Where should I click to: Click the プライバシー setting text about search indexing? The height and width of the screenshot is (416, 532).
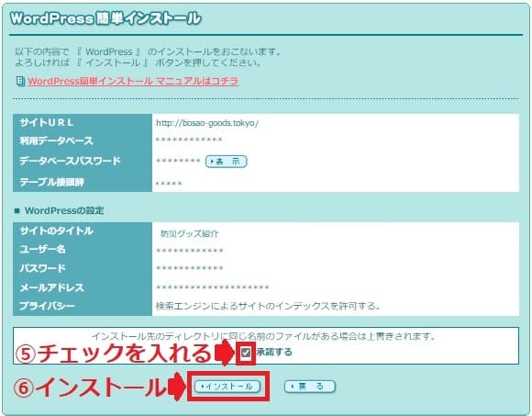(268, 306)
